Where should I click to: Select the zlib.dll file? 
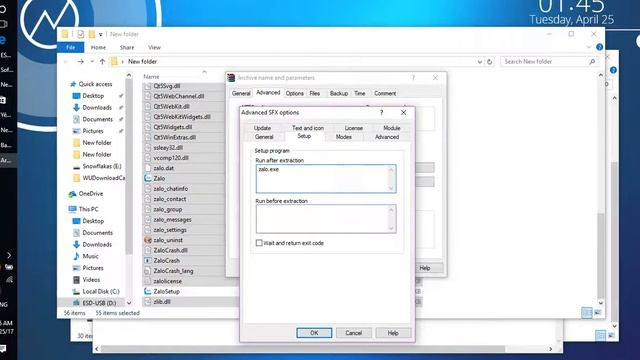click(162, 302)
